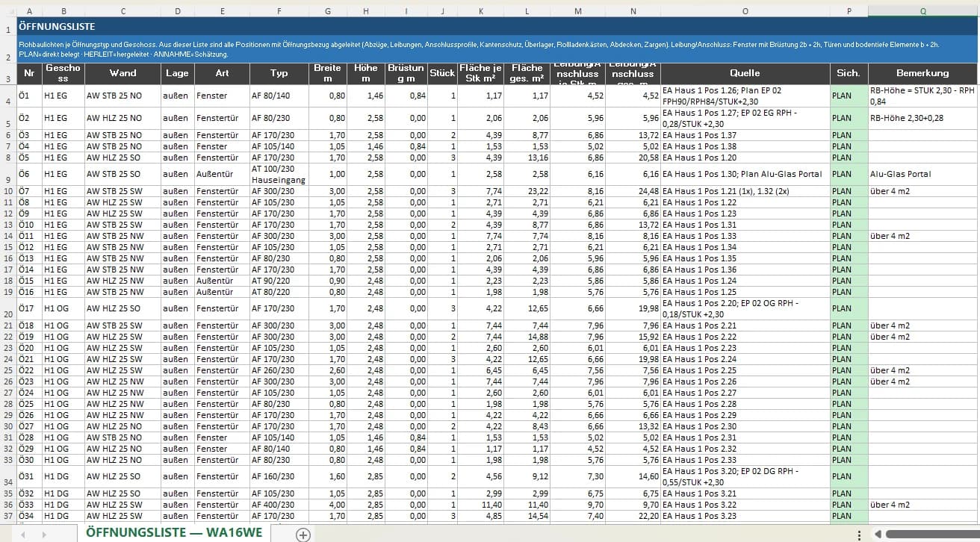The image size is (980, 542).
Task: Click the next sheet navigation arrow
Action: click(x=44, y=535)
